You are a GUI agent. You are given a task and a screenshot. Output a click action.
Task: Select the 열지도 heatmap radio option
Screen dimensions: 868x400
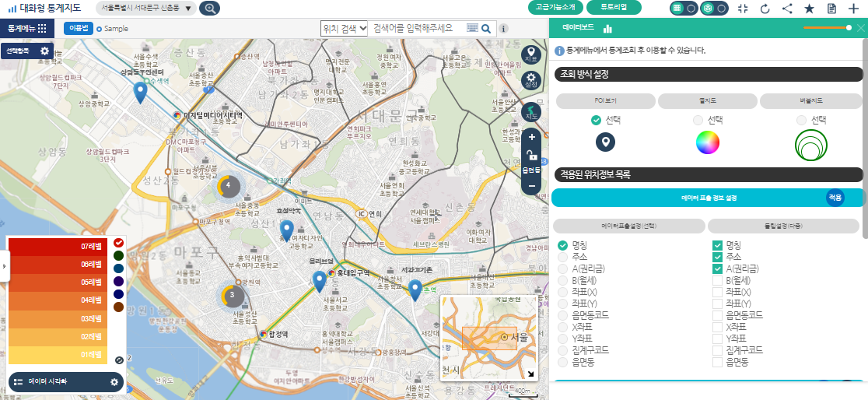tap(698, 120)
